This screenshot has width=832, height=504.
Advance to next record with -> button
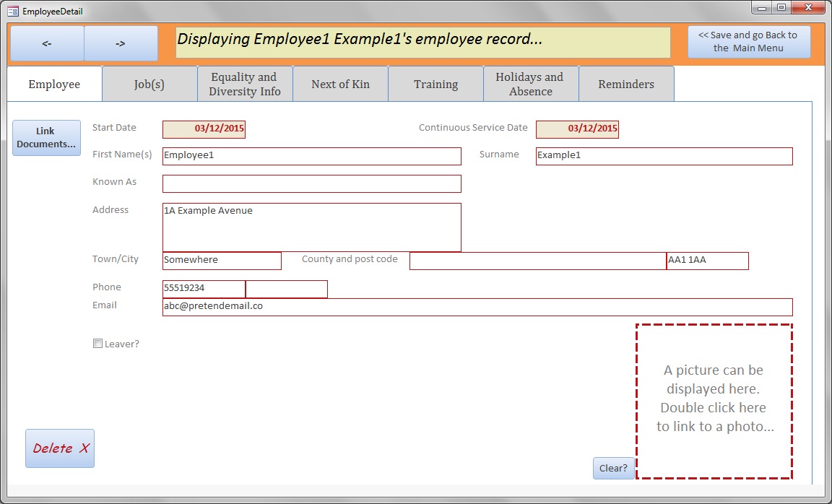tap(121, 43)
